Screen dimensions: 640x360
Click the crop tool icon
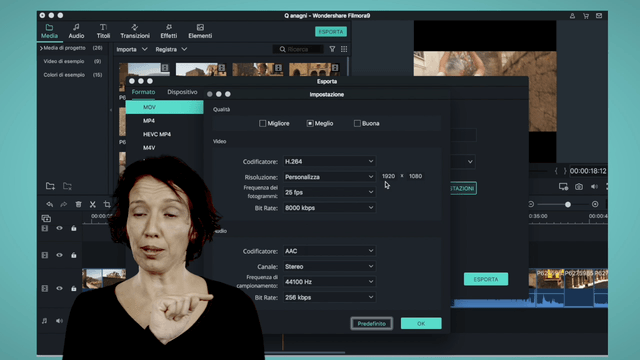point(107,204)
